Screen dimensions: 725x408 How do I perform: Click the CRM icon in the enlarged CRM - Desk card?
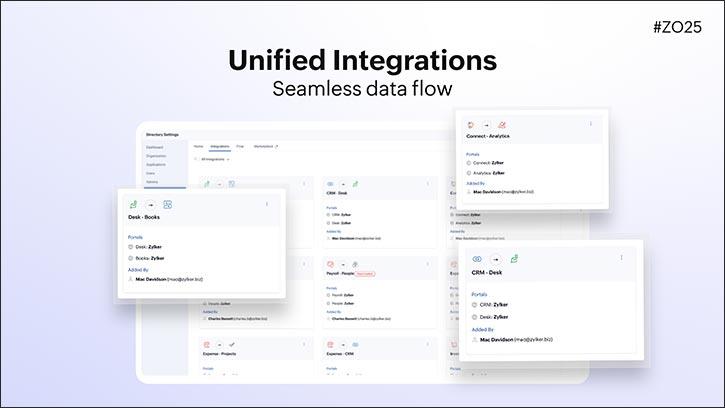click(x=477, y=259)
